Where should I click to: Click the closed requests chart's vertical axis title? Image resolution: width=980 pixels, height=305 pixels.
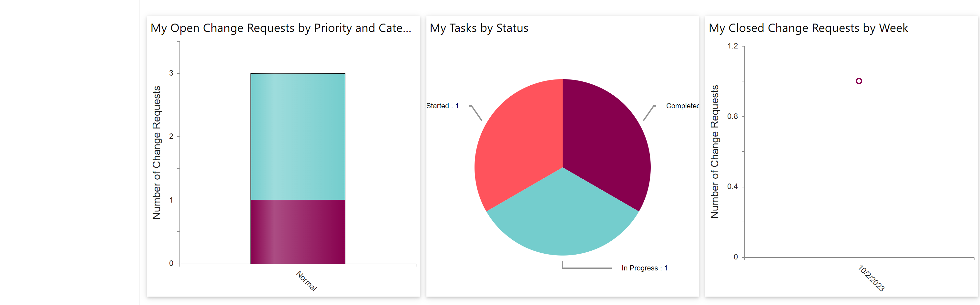714,152
